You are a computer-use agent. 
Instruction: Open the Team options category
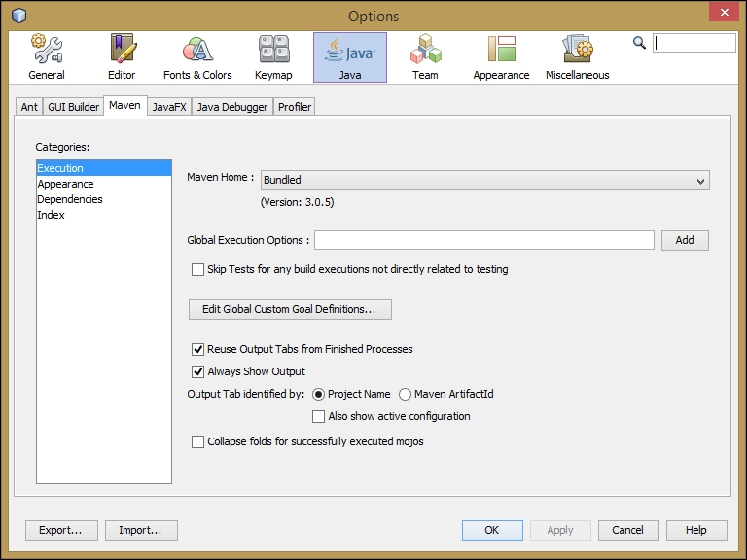[425, 57]
